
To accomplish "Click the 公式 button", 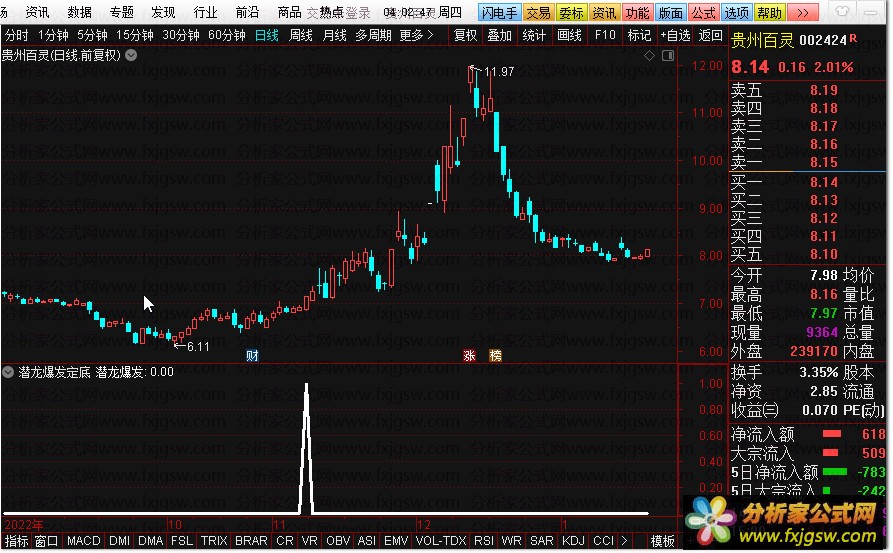I will pyautogui.click(x=703, y=13).
